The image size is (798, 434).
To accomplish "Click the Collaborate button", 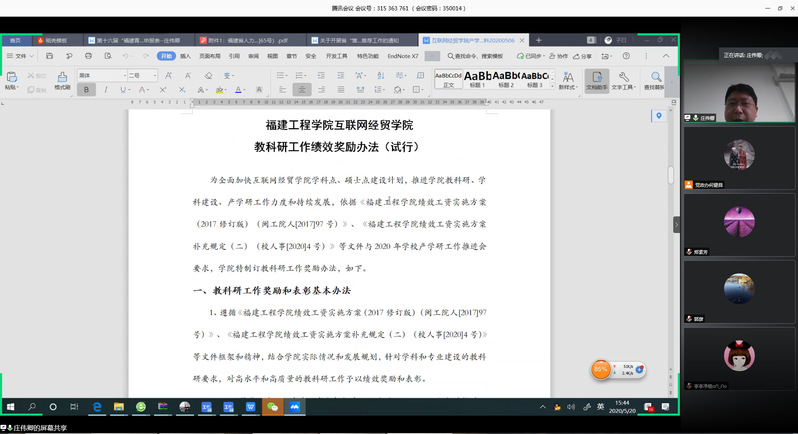I will point(558,56).
